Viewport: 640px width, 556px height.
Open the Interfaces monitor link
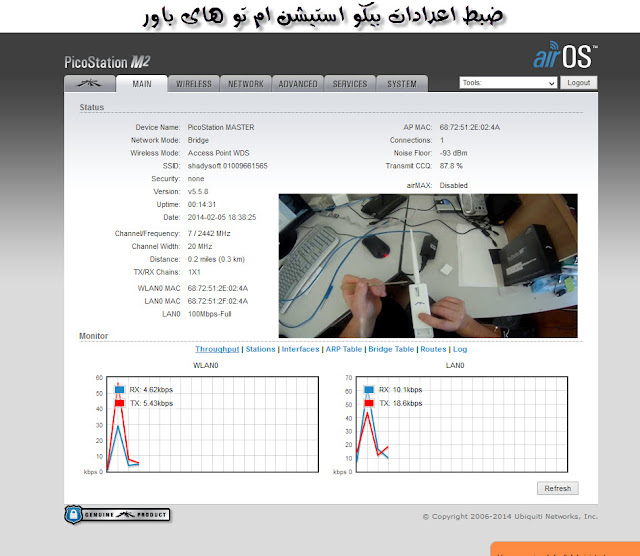pyautogui.click(x=300, y=349)
